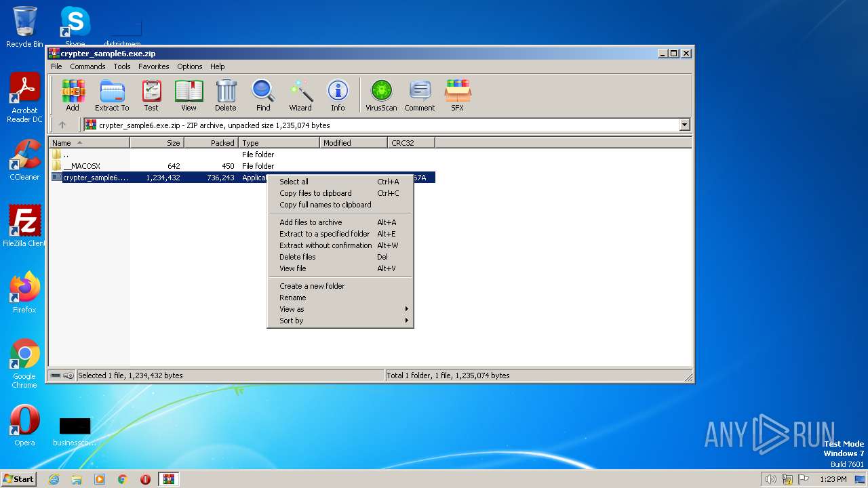The height and width of the screenshot is (488, 868).
Task: Open the archive path dropdown arrow
Action: tap(684, 125)
